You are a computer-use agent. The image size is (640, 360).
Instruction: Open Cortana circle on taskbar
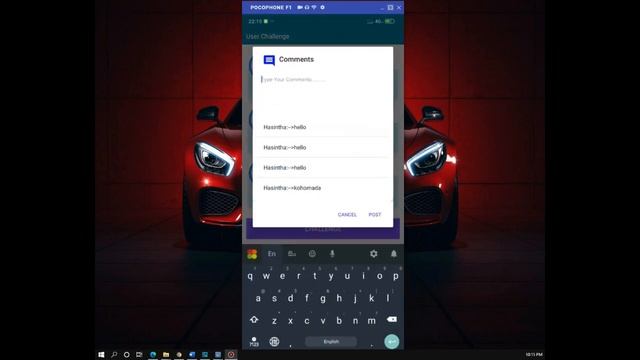tap(127, 354)
